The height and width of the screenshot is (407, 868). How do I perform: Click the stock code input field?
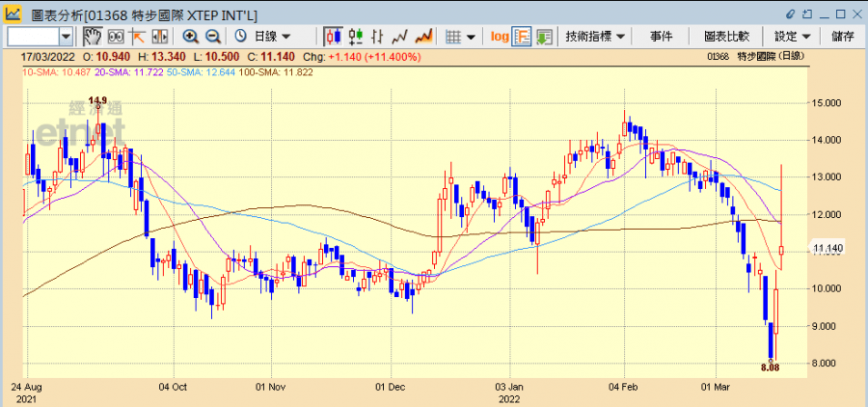click(x=33, y=37)
